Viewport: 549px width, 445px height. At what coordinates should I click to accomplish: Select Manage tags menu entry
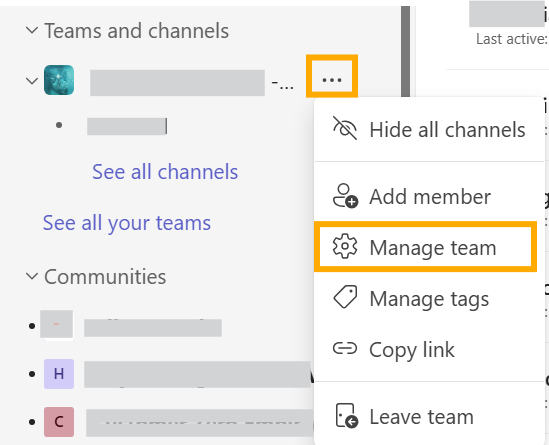click(x=429, y=299)
